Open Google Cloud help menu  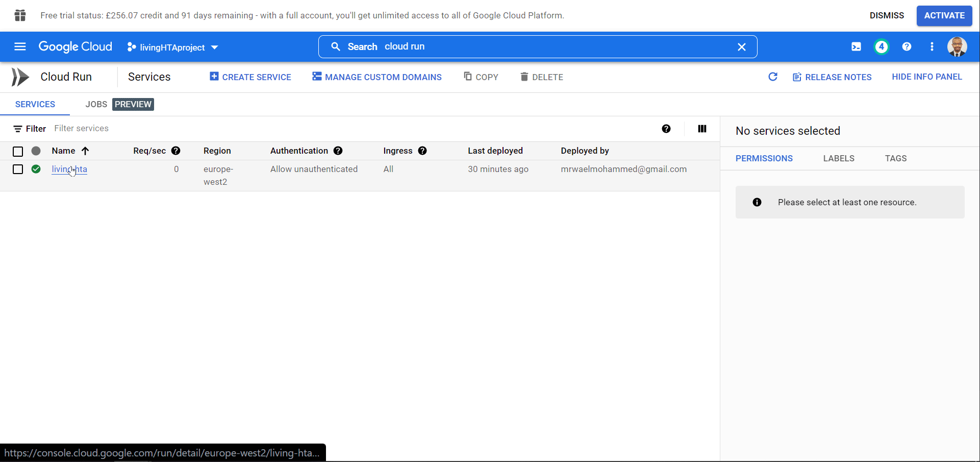[x=907, y=46]
